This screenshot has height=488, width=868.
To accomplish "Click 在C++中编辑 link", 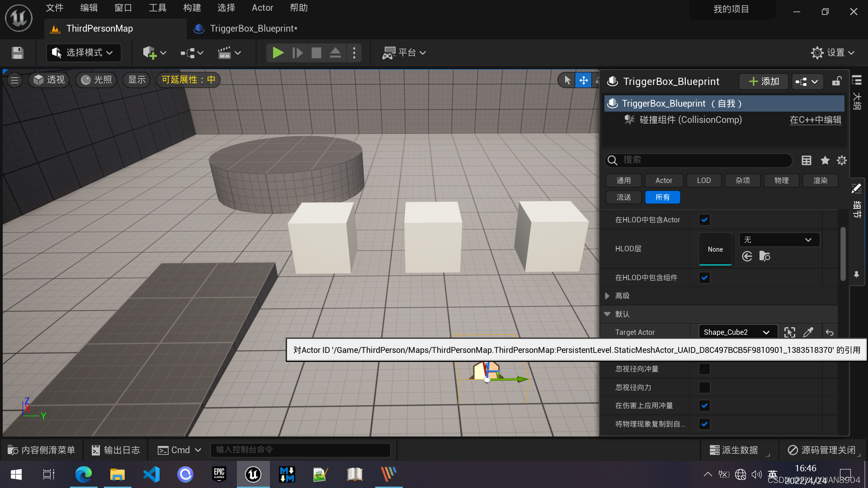I will (x=815, y=120).
